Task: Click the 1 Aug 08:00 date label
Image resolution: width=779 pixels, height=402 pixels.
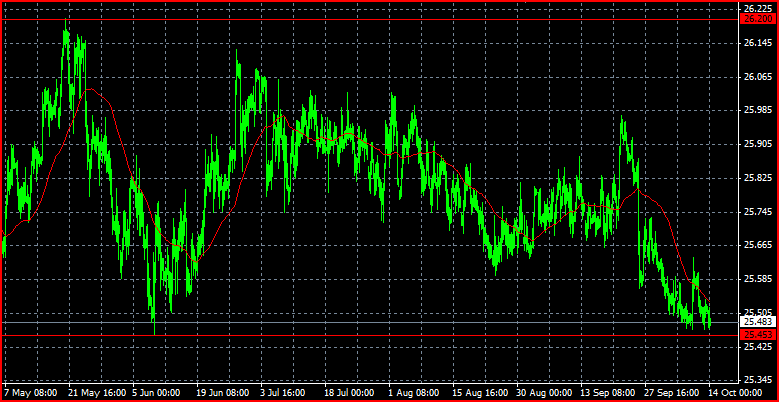Action: [x=415, y=392]
